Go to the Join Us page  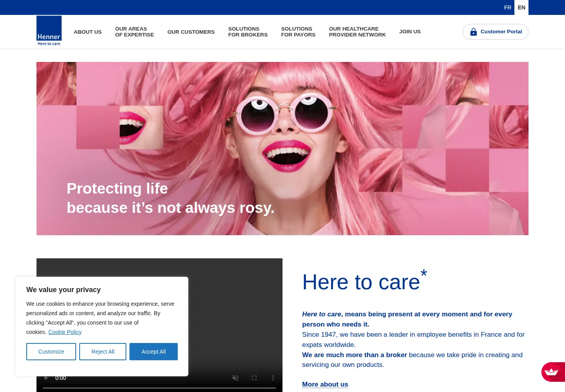point(410,32)
